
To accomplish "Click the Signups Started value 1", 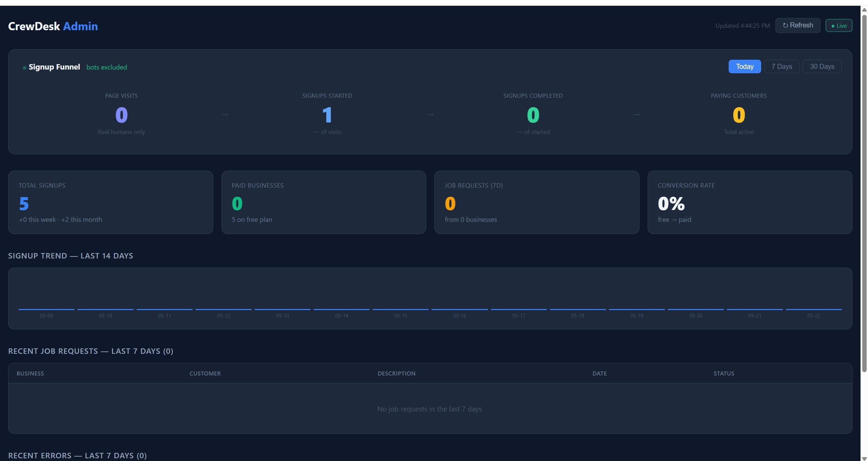I will pos(327,115).
